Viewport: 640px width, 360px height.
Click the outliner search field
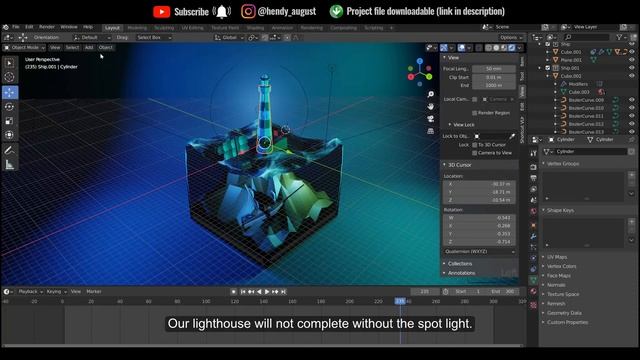click(587, 37)
